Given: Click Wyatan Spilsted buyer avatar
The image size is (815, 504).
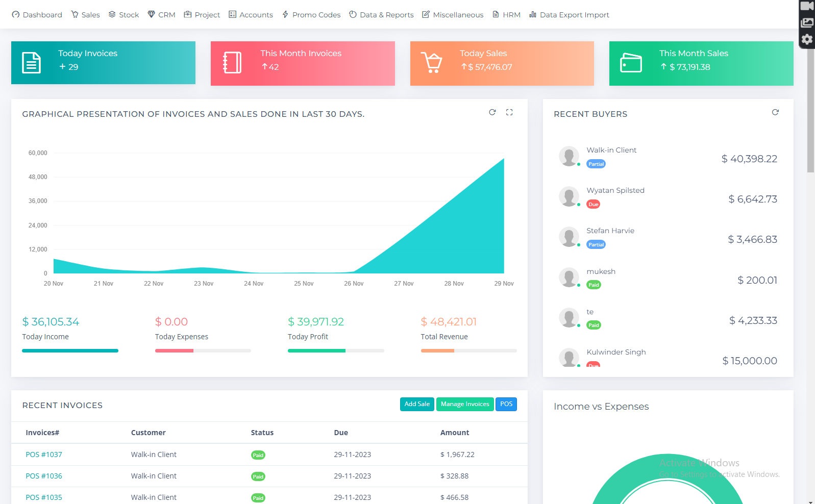Looking at the screenshot, I should 569,196.
